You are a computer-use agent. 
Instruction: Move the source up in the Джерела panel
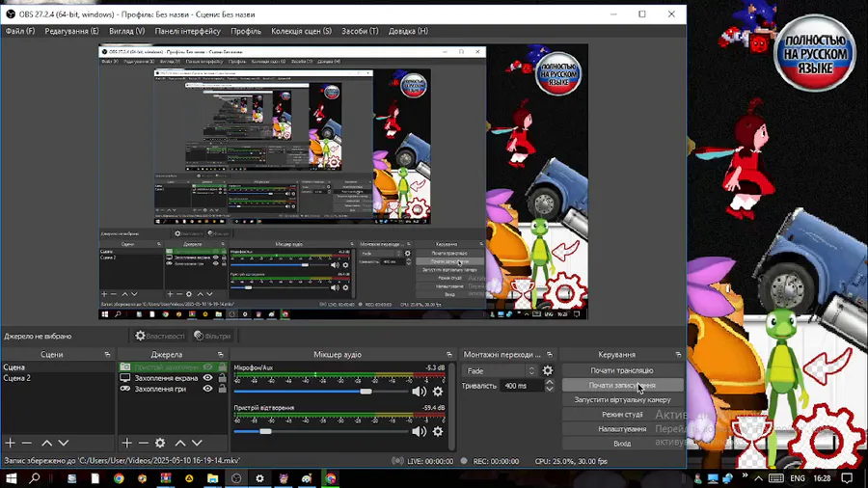(180, 443)
